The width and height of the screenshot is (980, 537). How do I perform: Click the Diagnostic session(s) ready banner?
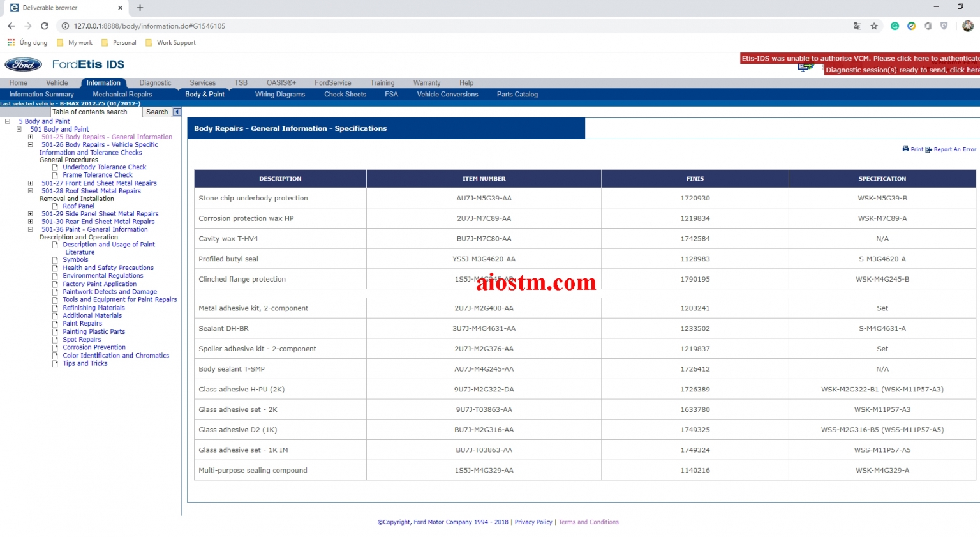(902, 70)
